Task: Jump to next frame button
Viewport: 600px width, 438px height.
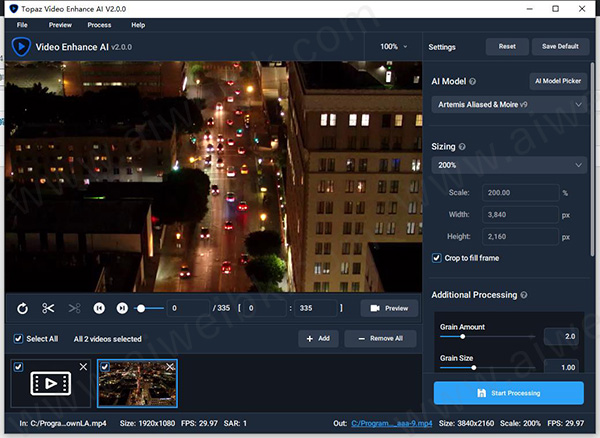Action: coord(122,308)
